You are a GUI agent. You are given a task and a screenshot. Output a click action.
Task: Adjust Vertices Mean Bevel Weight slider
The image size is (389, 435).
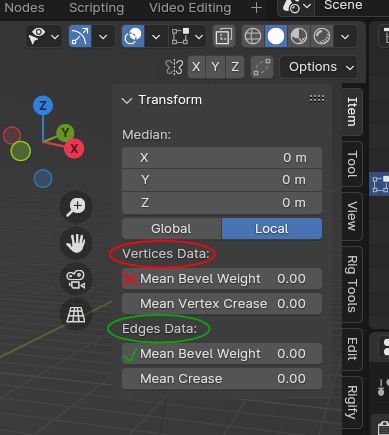[222, 279]
